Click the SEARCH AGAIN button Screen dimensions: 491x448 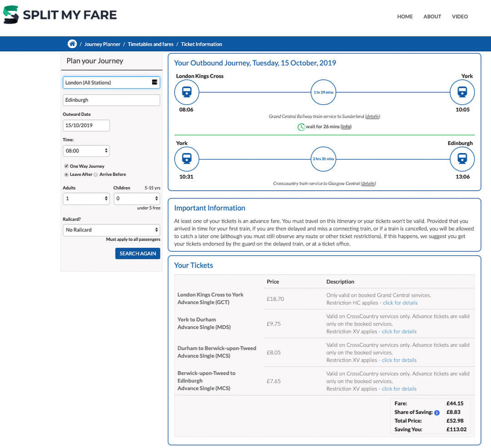[x=137, y=254]
